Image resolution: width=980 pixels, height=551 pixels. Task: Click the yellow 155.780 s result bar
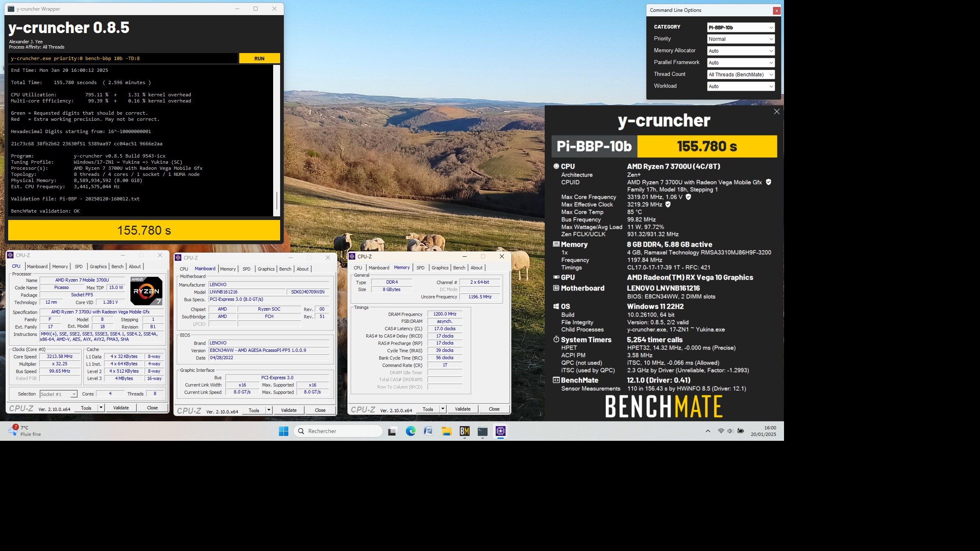click(x=144, y=231)
